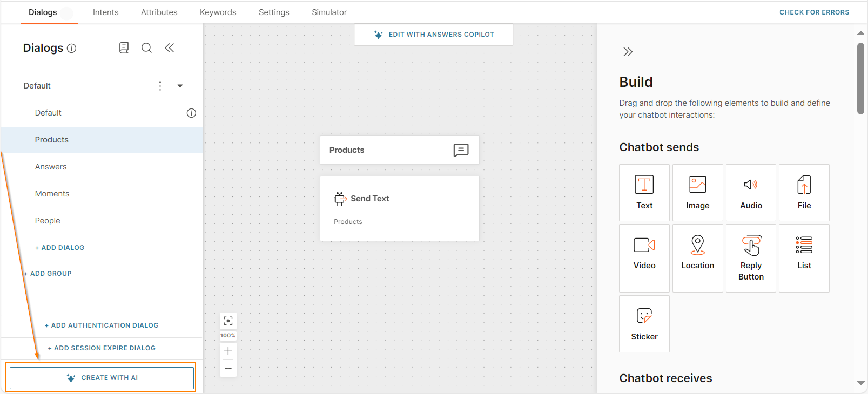
Task: Switch to the Simulator tab
Action: tap(329, 12)
